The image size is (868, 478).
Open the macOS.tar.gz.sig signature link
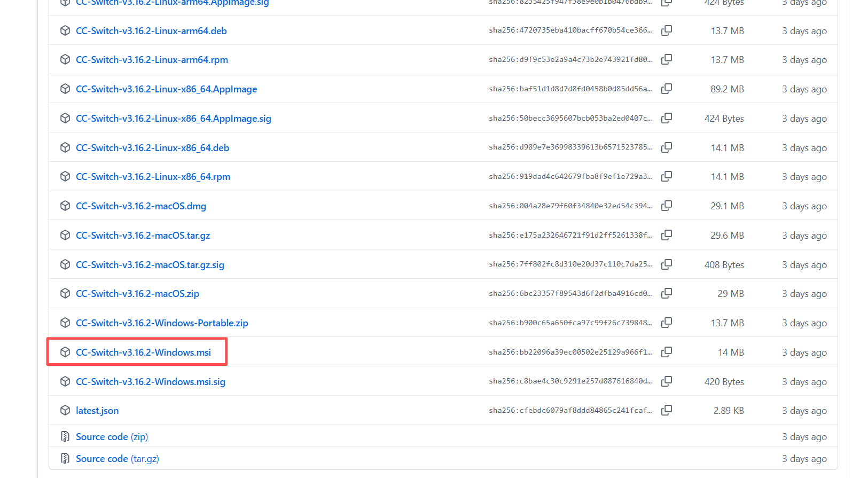point(150,265)
